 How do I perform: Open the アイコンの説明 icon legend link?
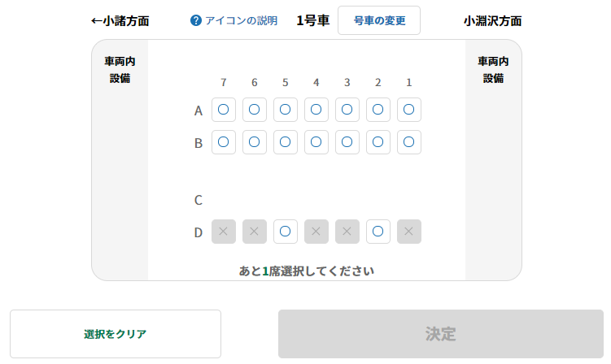241,20
